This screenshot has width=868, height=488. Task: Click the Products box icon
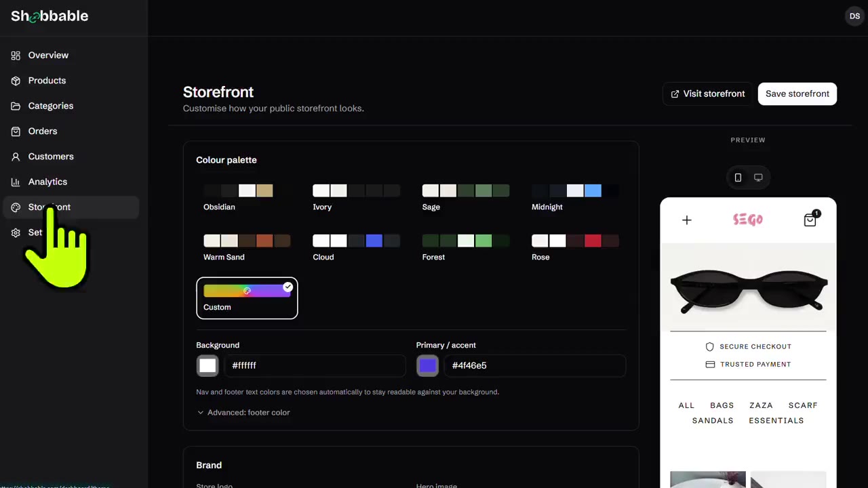pyautogui.click(x=16, y=81)
